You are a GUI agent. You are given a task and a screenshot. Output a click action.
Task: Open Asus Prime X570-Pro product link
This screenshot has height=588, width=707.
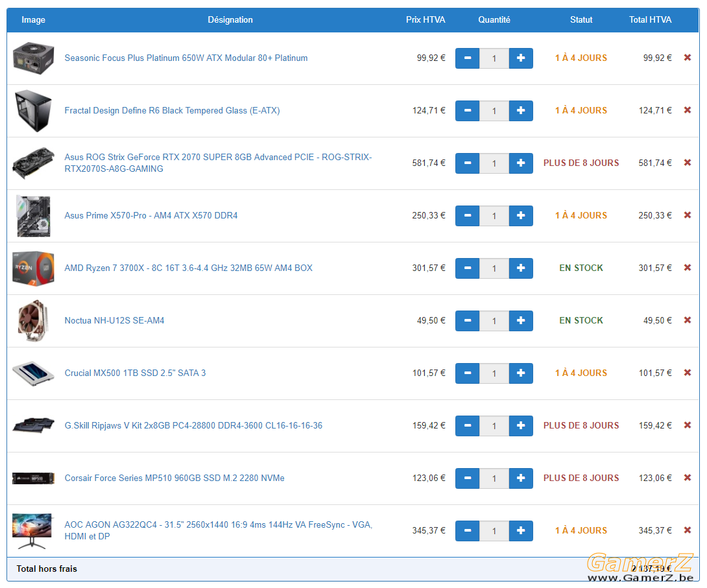(150, 216)
